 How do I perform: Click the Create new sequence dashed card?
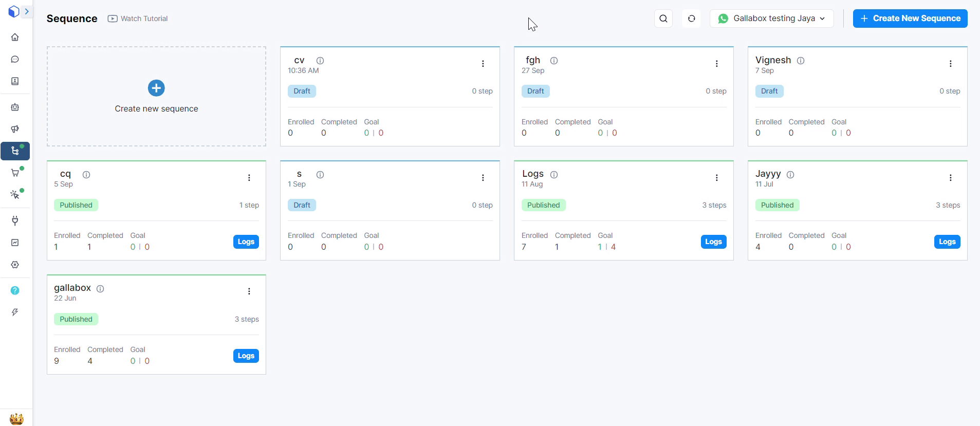(156, 97)
